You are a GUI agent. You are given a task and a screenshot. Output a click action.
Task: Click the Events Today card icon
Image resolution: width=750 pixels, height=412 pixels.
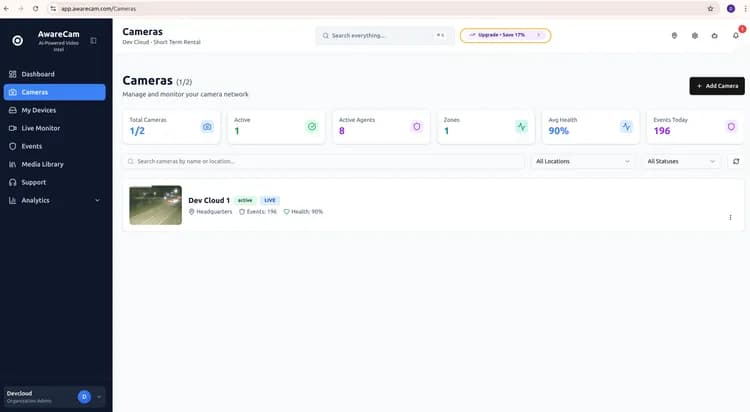point(731,127)
